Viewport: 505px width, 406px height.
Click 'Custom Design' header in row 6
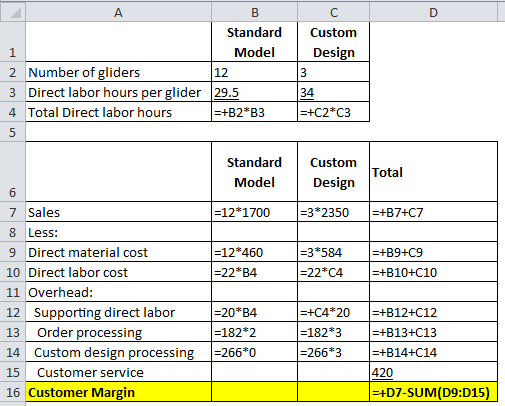coord(333,172)
